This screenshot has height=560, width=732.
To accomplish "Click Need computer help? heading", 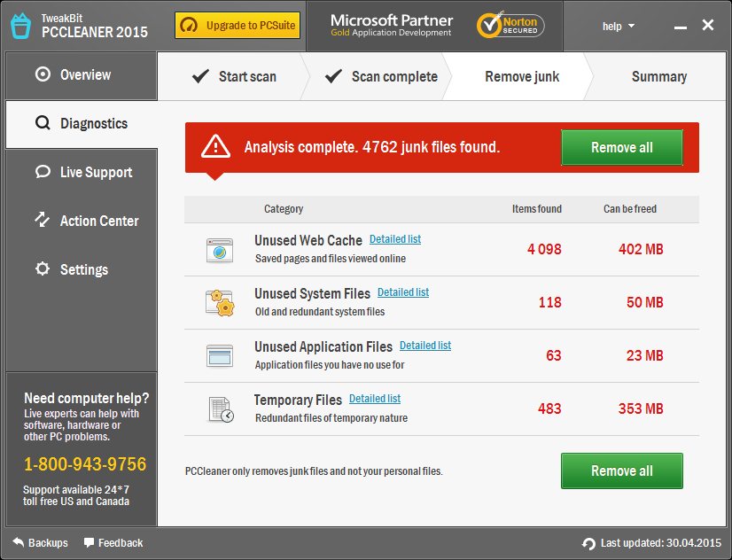I will [x=86, y=398].
